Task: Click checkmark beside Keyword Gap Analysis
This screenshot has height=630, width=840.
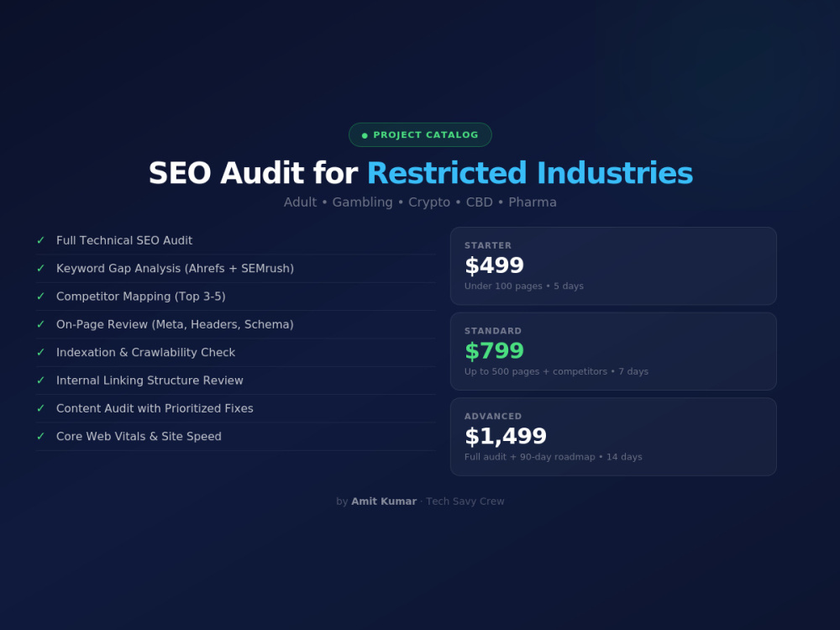Action: (40, 268)
